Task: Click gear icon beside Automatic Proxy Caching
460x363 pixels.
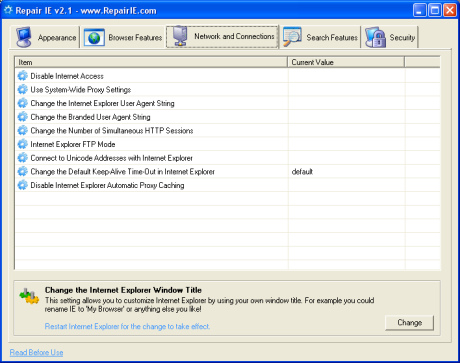Action: [x=22, y=185]
